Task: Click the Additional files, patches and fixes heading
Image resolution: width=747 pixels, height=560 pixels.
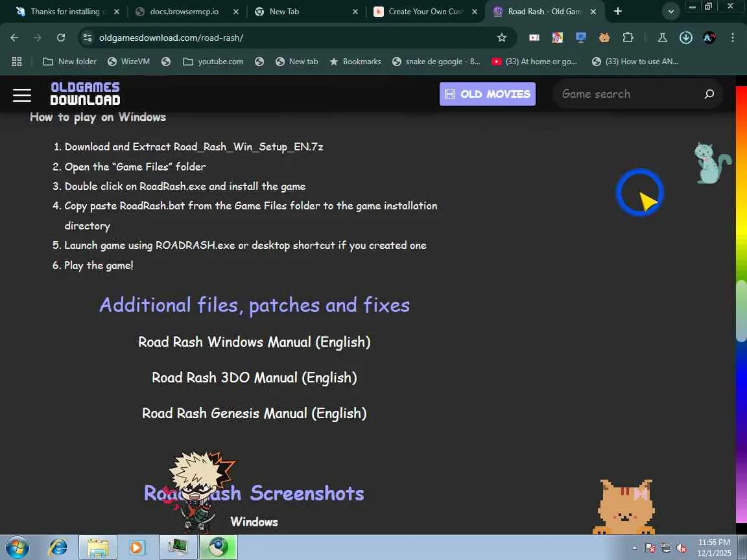Action: (x=254, y=305)
